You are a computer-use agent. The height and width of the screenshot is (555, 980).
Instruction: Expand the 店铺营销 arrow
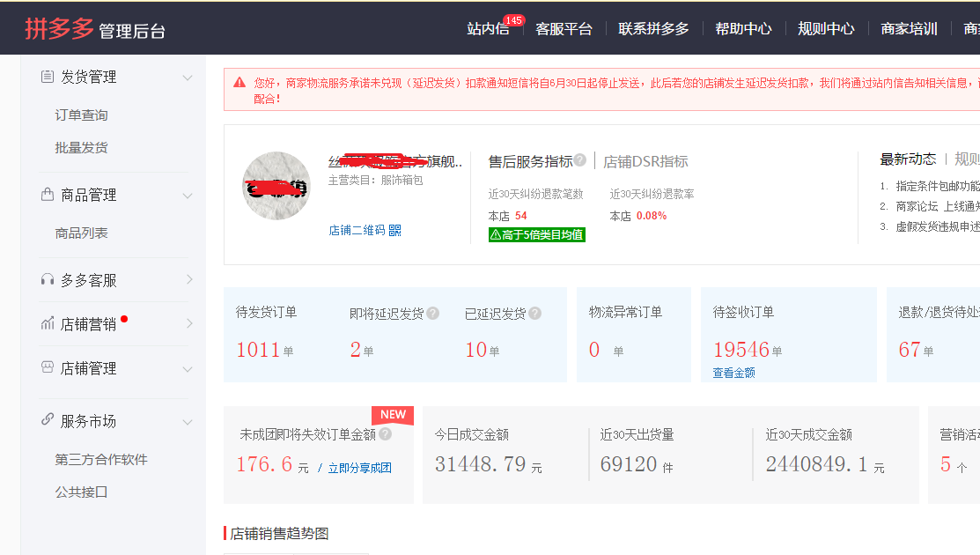click(188, 323)
